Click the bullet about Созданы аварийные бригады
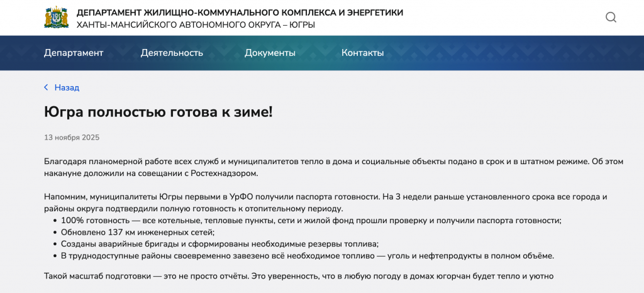The image size is (644, 293). tap(219, 244)
